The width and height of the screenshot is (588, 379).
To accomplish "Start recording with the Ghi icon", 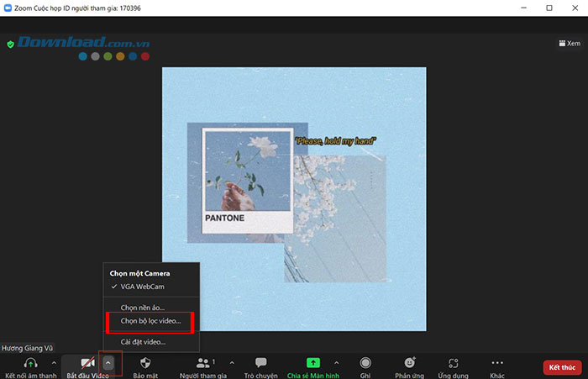I will click(365, 363).
